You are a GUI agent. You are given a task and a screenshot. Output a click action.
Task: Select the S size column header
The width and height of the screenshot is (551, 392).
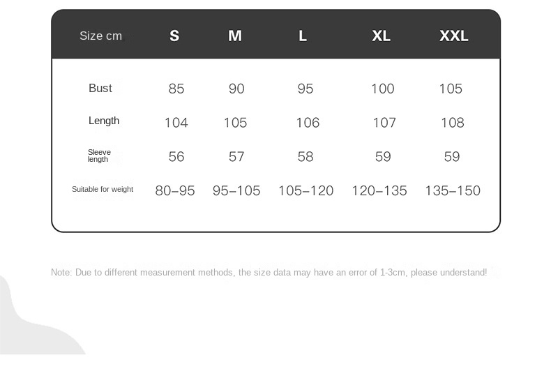tap(174, 36)
